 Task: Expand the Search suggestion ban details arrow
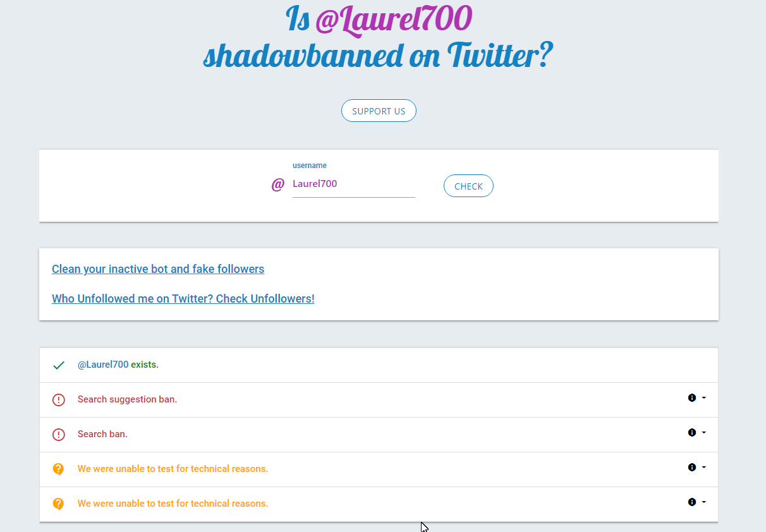[x=704, y=398]
